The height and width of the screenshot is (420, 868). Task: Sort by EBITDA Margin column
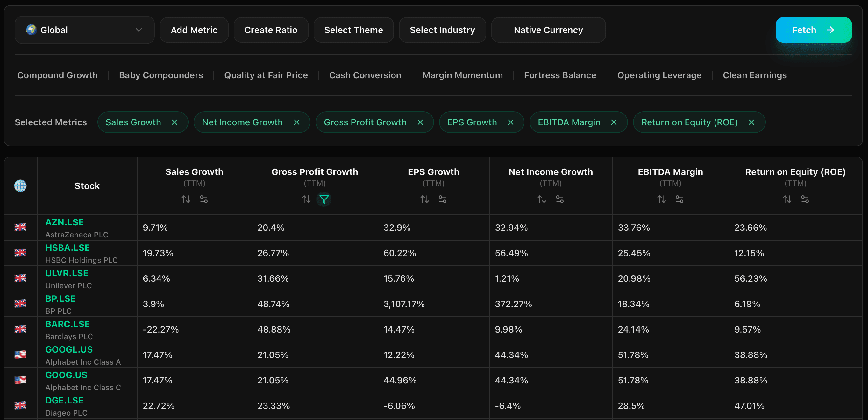pos(661,199)
